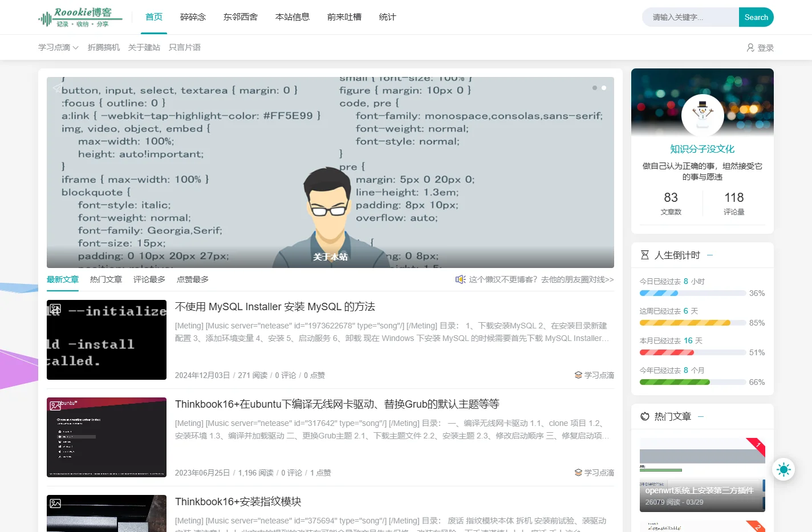Open article 不使用 MySQL Installer 安装 MySQL
Viewport: 812px width, 532px height.
[275, 307]
